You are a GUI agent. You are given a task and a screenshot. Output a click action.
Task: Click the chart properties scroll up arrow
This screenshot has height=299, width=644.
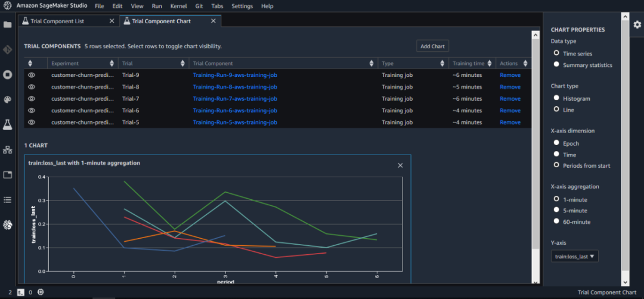pyautogui.click(x=625, y=17)
